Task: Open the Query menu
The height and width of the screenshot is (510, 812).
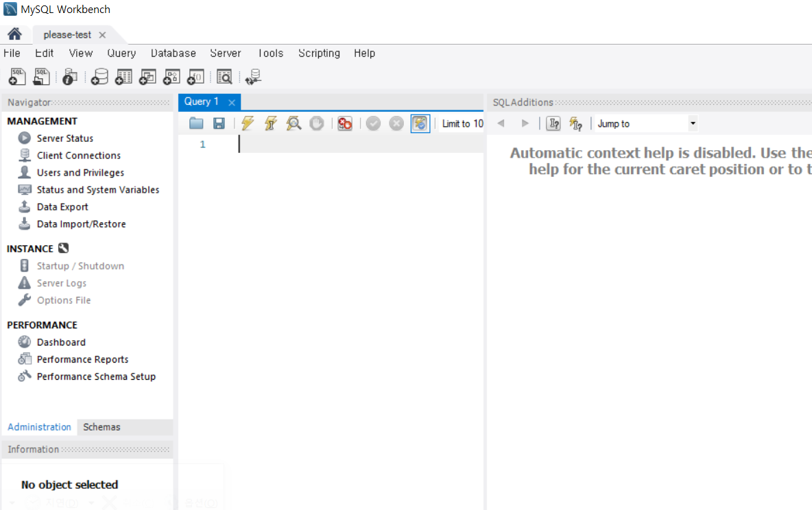Action: [121, 53]
